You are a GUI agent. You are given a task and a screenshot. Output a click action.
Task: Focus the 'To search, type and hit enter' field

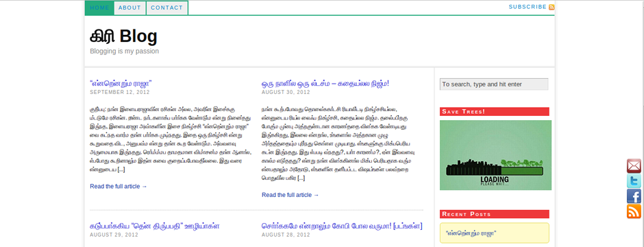(x=494, y=84)
